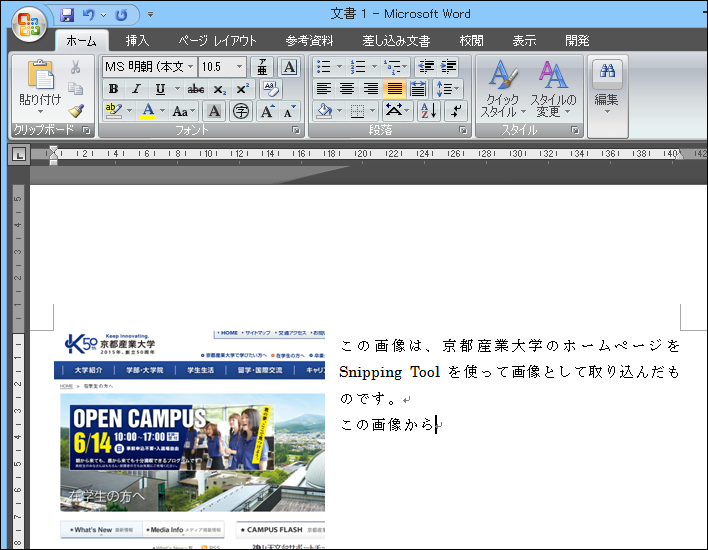This screenshot has width=708, height=550.
Task: Toggle character shading
Action: coord(214,111)
